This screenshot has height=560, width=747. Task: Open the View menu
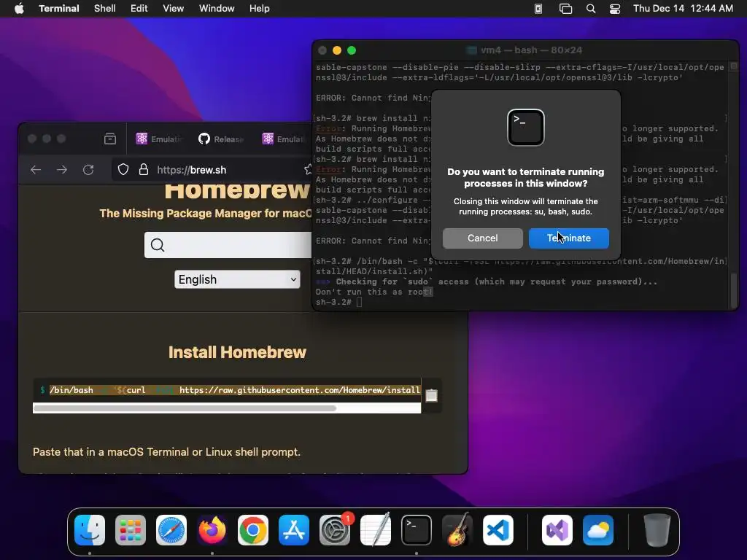[174, 9]
